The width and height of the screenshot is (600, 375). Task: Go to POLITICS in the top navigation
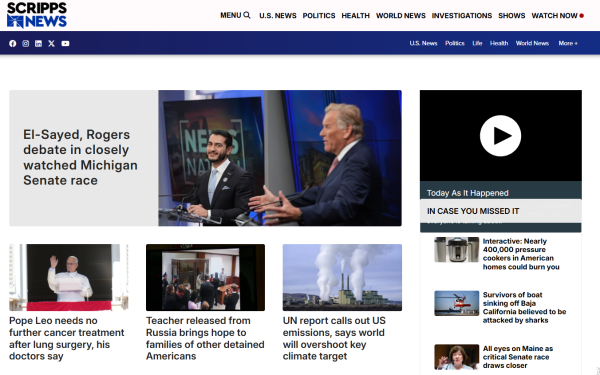tap(319, 16)
